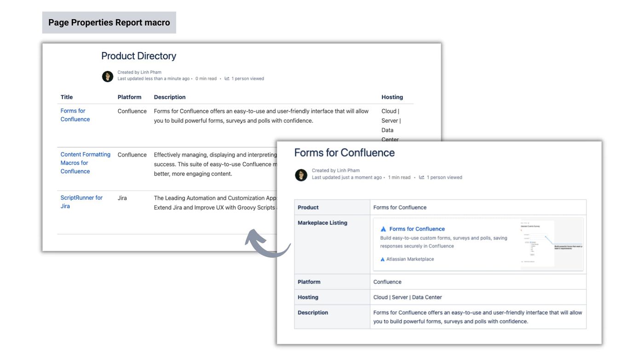Open the Content Formatting Macros for Confluence link

85,163
